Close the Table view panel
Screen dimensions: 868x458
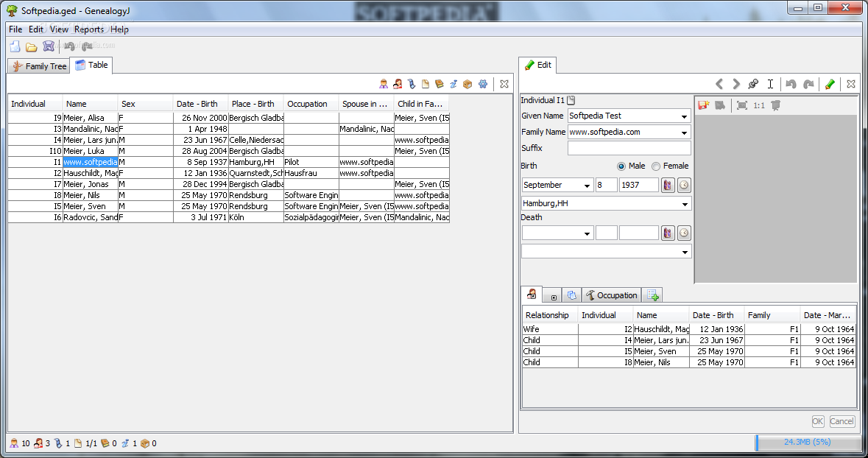point(504,84)
